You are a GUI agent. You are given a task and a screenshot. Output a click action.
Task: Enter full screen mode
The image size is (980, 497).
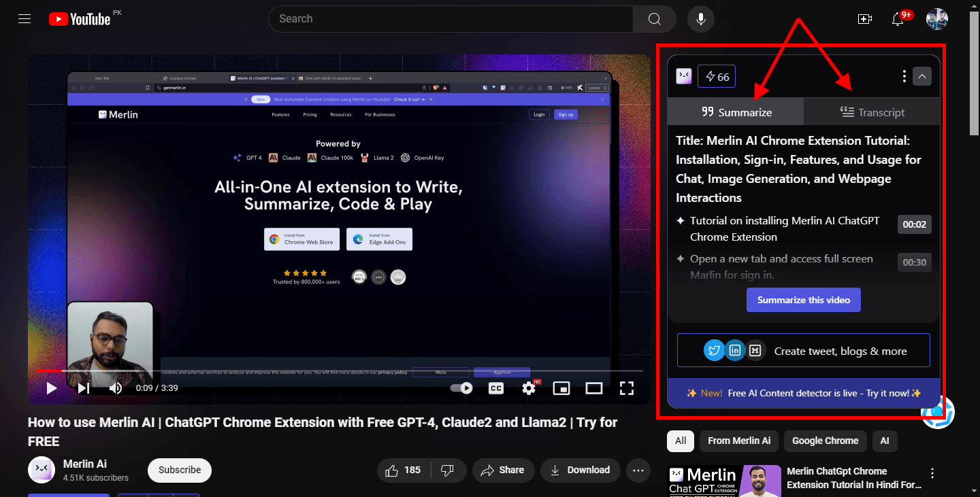tap(627, 388)
